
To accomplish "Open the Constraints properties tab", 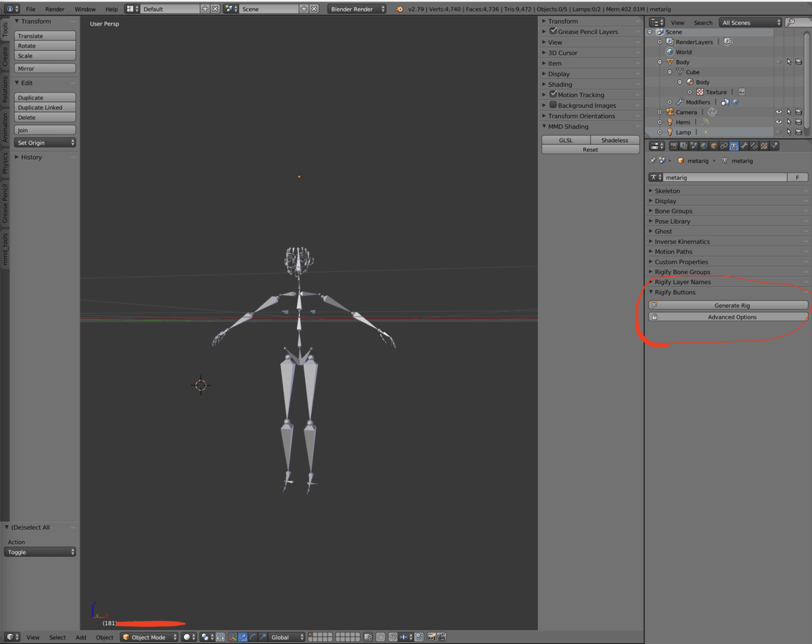I will (x=724, y=145).
